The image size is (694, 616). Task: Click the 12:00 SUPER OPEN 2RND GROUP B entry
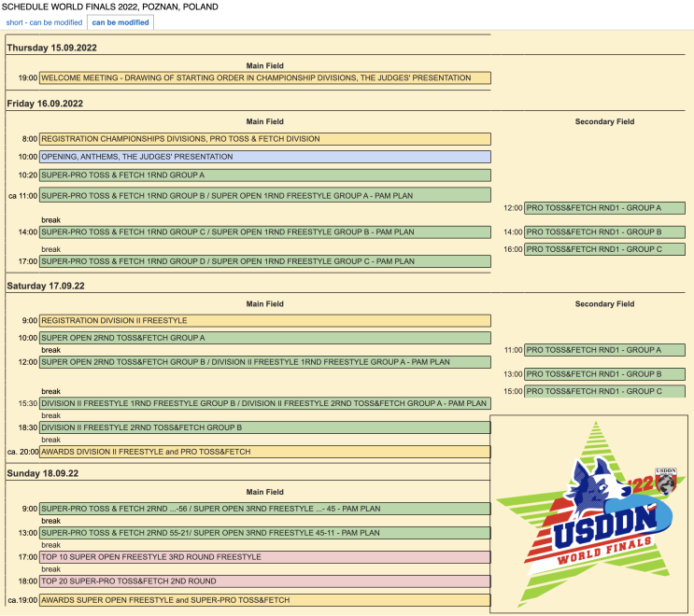click(265, 362)
